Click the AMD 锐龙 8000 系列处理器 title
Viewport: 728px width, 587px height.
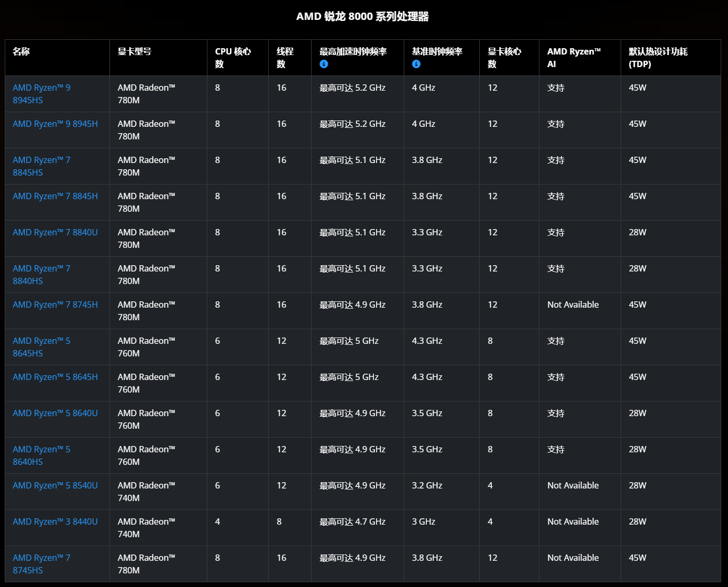tap(362, 17)
